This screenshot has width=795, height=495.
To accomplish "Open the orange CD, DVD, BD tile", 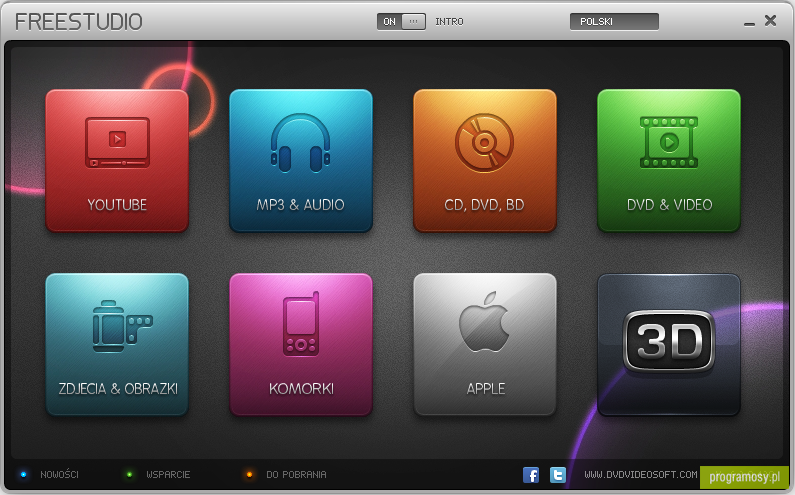I will coord(485,161).
